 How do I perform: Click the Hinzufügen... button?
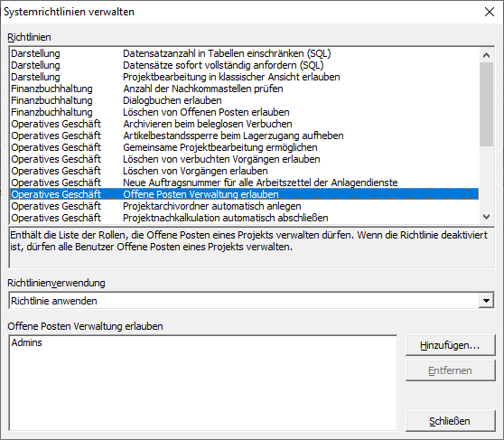coord(450,345)
